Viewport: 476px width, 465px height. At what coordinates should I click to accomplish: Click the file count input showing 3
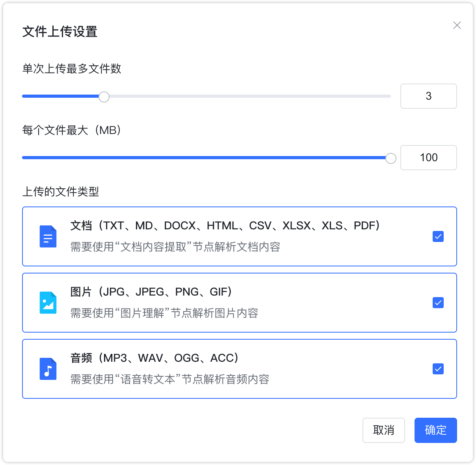pos(429,96)
